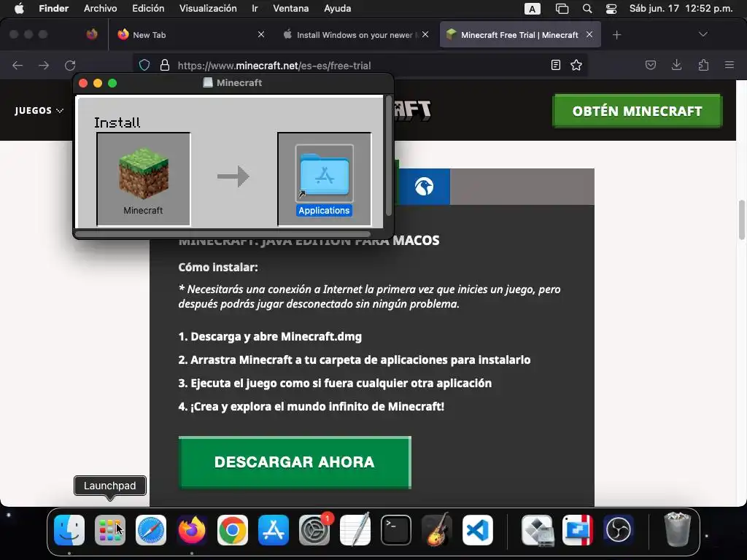Open the input source A indicator
Viewport: 747px width, 560px height.
(x=532, y=9)
